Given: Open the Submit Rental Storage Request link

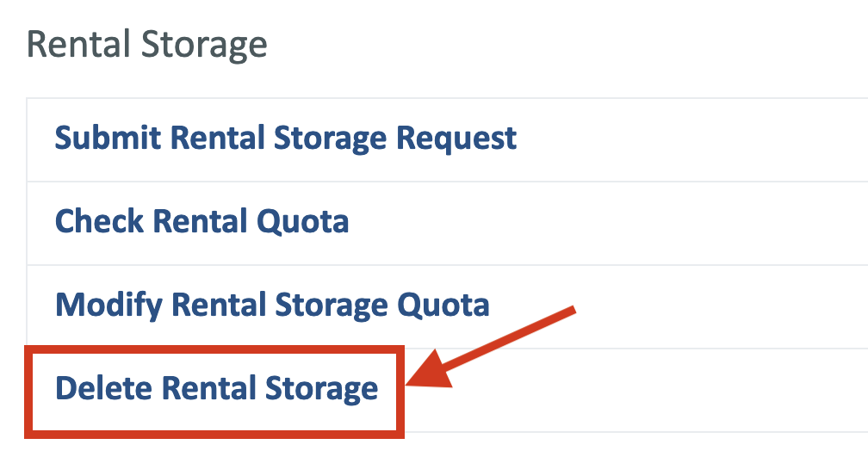Looking at the screenshot, I should (286, 139).
